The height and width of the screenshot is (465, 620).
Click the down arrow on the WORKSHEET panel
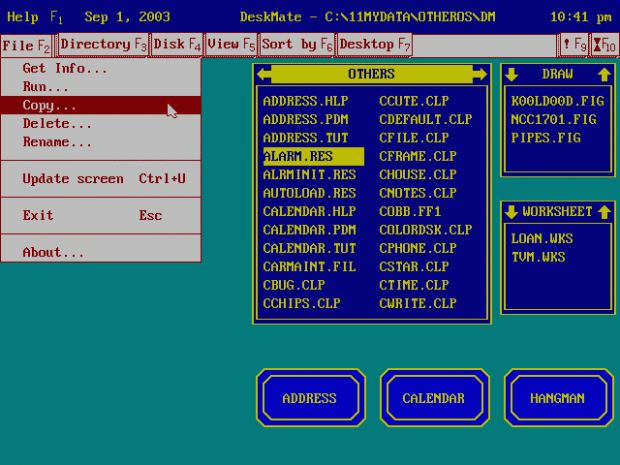point(511,212)
